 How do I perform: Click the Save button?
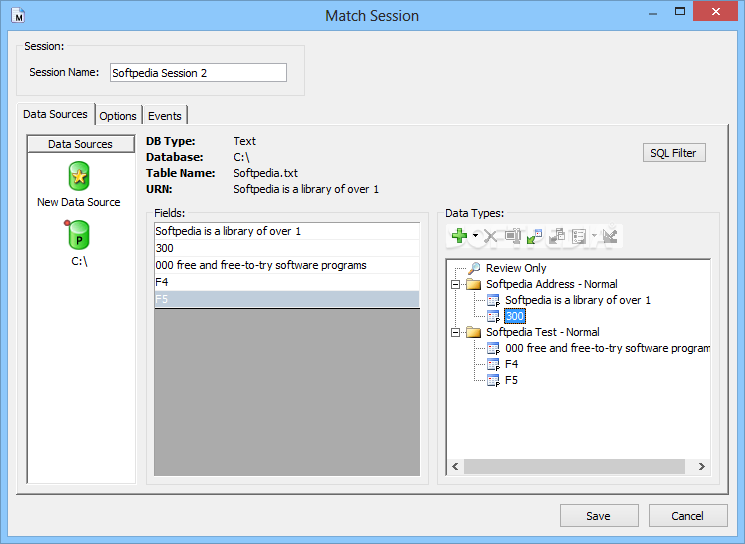click(x=599, y=516)
